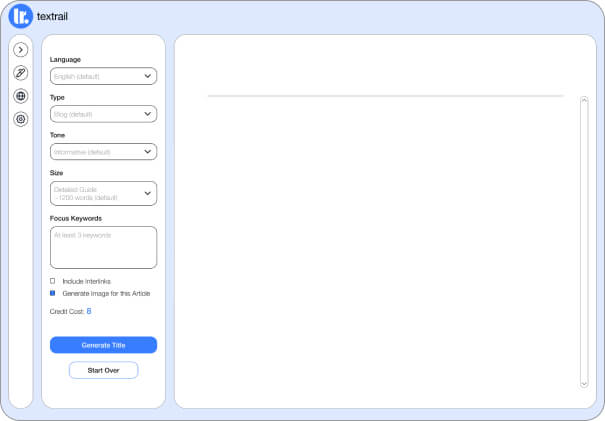The image size is (605, 421).
Task: Open the article writer pen icon
Action: [21, 73]
